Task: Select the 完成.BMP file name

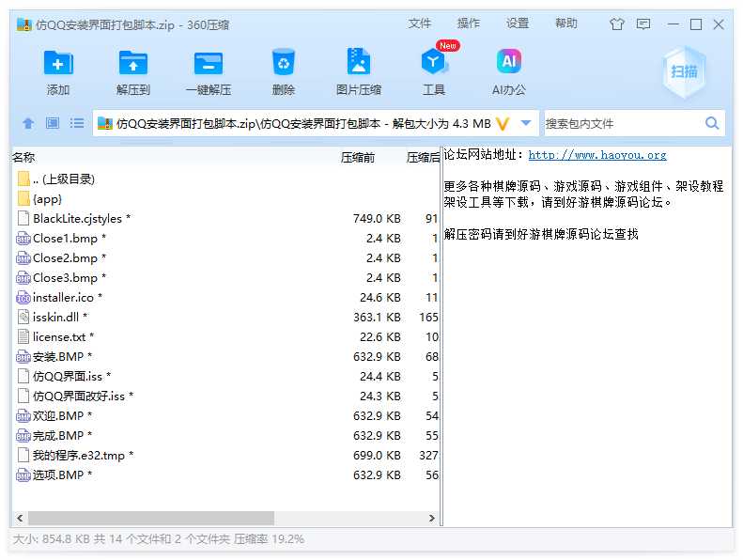Action: 58,435
